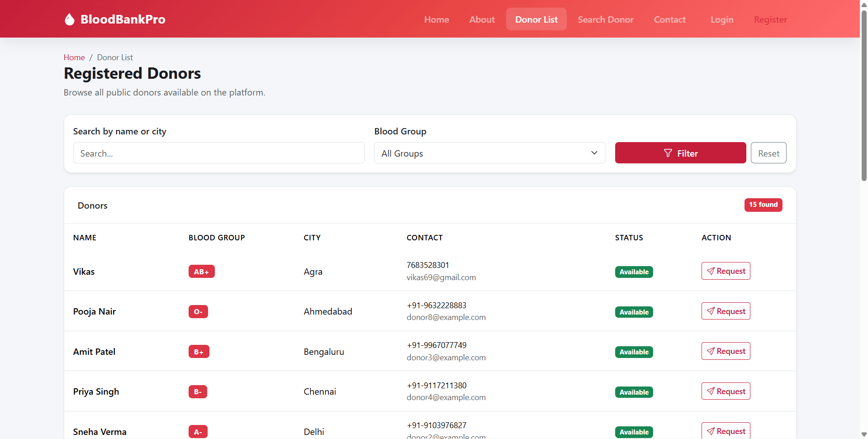This screenshot has height=439, width=868.
Task: Click phone number +91-9967077749
Action: 436,345
